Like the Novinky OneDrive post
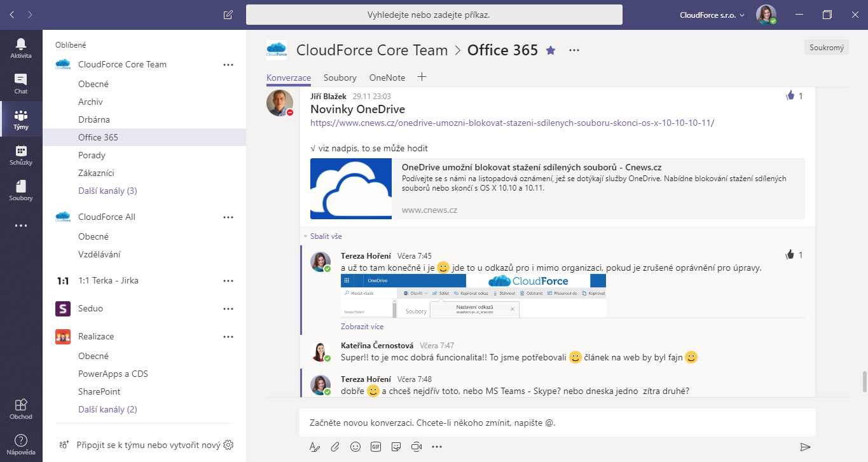868x462 pixels. coord(790,96)
